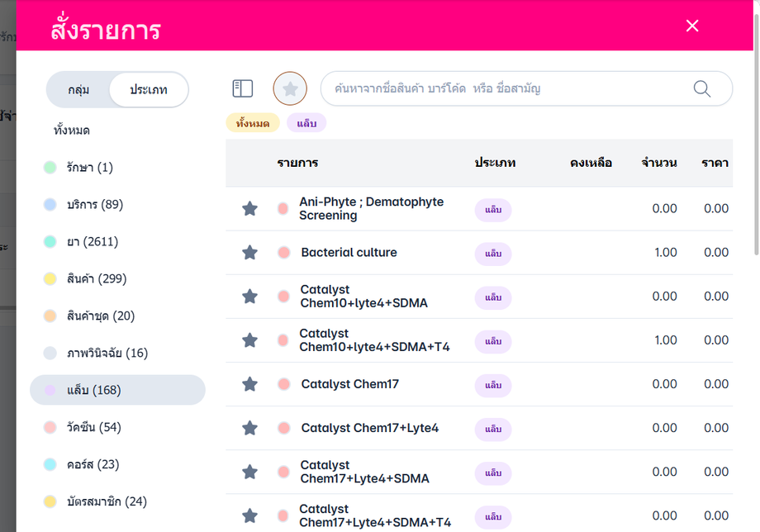Star the Ani-Phyte Dematophyte Screening row
This screenshot has width=760, height=532.
click(249, 208)
